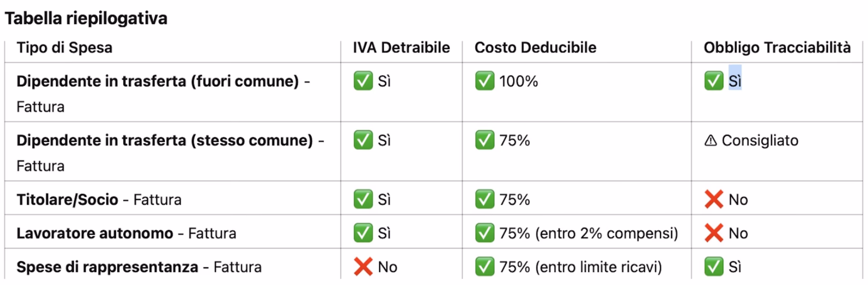Screen dimensions: 868x285
Task: Click the 'Consigliato' text
Action: 760,141
